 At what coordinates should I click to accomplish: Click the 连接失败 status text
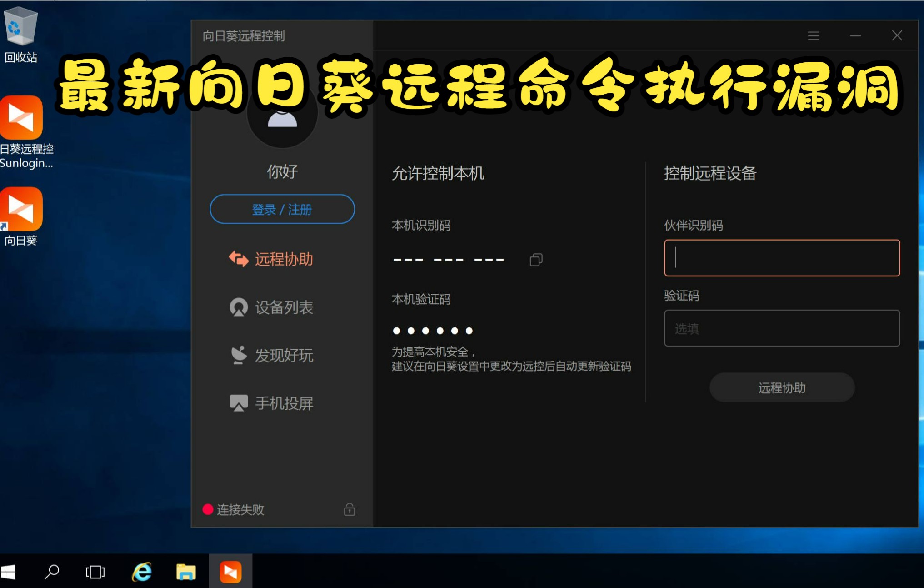[x=240, y=509]
